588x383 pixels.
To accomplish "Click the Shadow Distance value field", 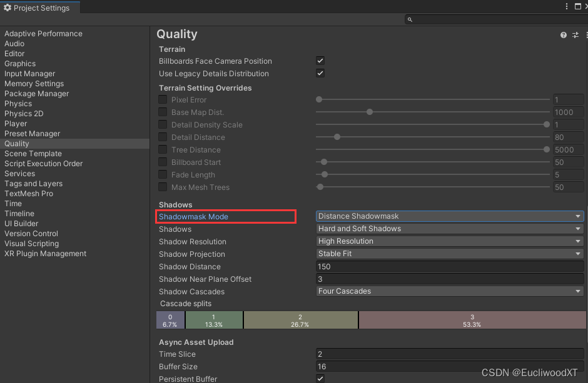I will 450,266.
